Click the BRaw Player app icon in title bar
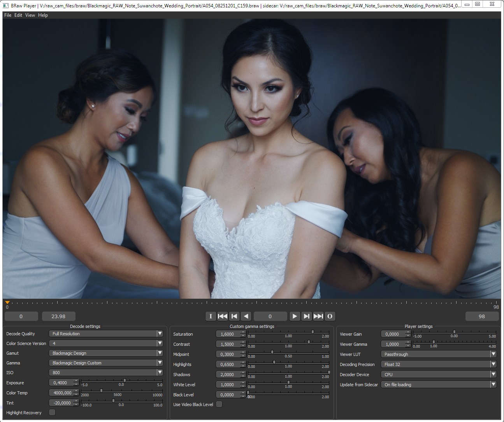Screen dimensions: 504x422 click(5, 5)
